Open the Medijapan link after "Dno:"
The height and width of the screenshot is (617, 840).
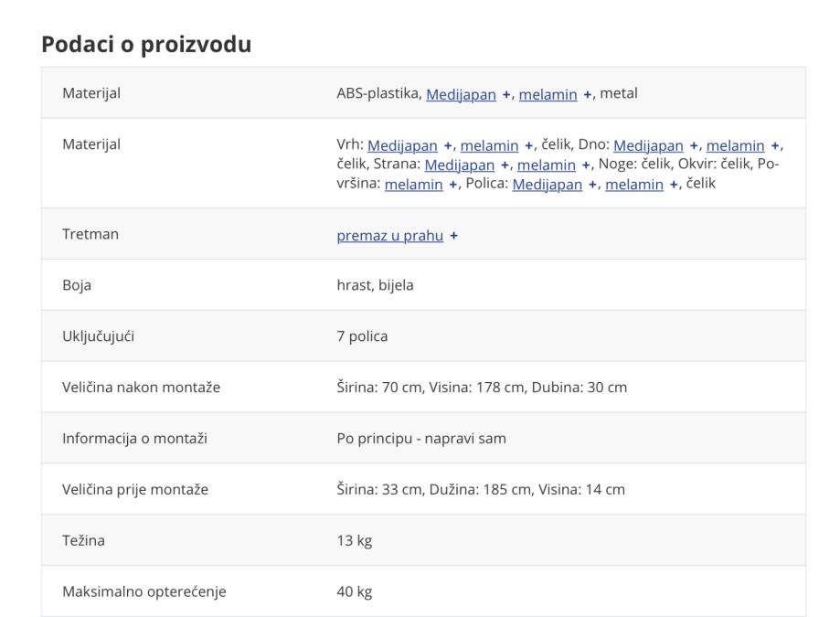(648, 145)
